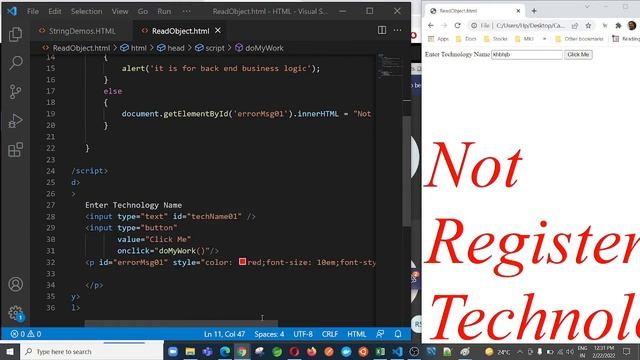Open Microsoft Edge from the taskbar

pos(225,351)
